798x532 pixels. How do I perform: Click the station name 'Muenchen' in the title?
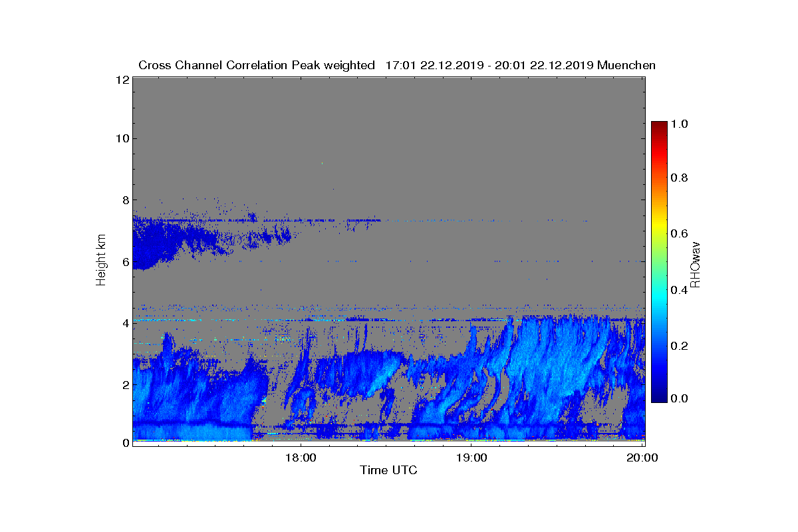pyautogui.click(x=626, y=65)
